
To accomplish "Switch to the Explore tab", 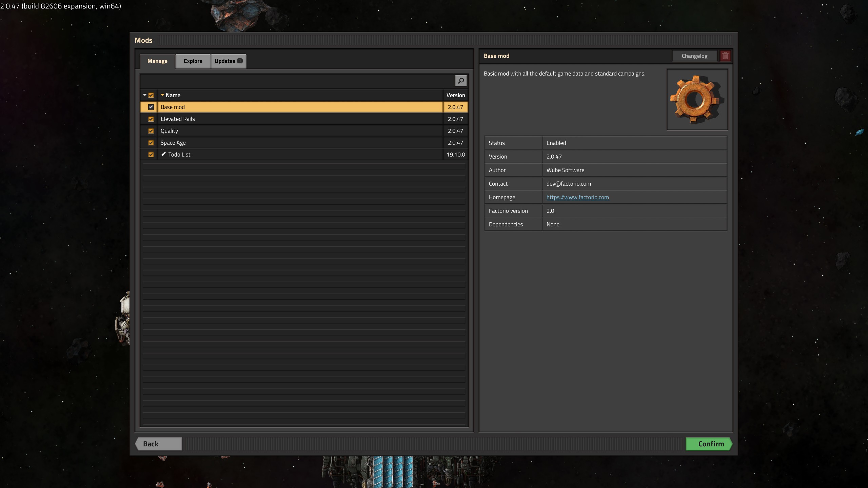I will click(x=193, y=61).
